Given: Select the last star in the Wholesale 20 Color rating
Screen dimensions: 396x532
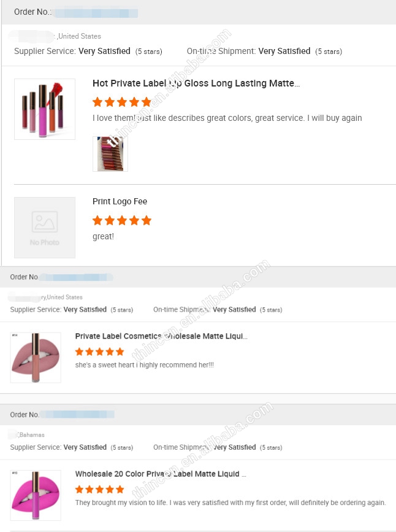Looking at the screenshot, I should 121,489.
